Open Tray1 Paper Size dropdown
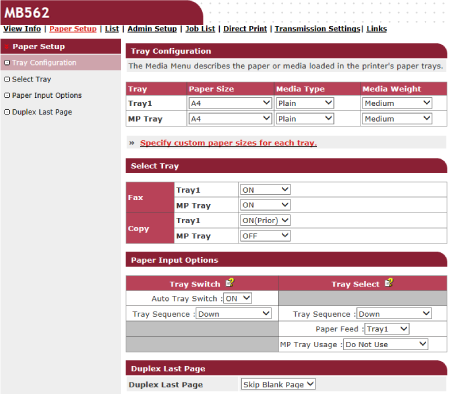The width and height of the screenshot is (460, 394). [x=230, y=103]
